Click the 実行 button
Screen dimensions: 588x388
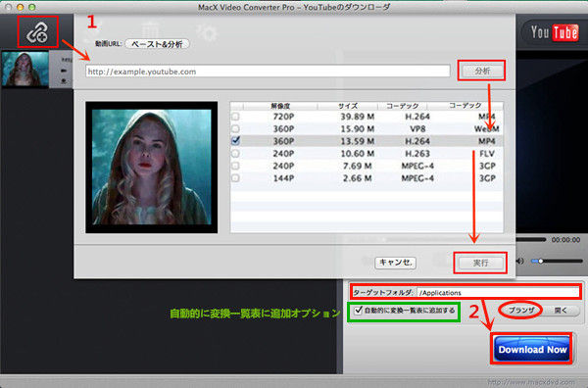(480, 263)
